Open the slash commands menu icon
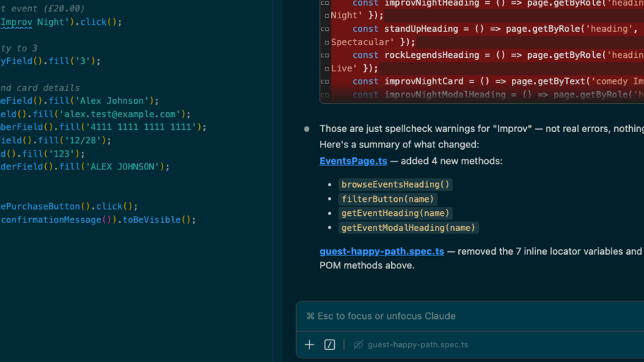 pos(329,345)
